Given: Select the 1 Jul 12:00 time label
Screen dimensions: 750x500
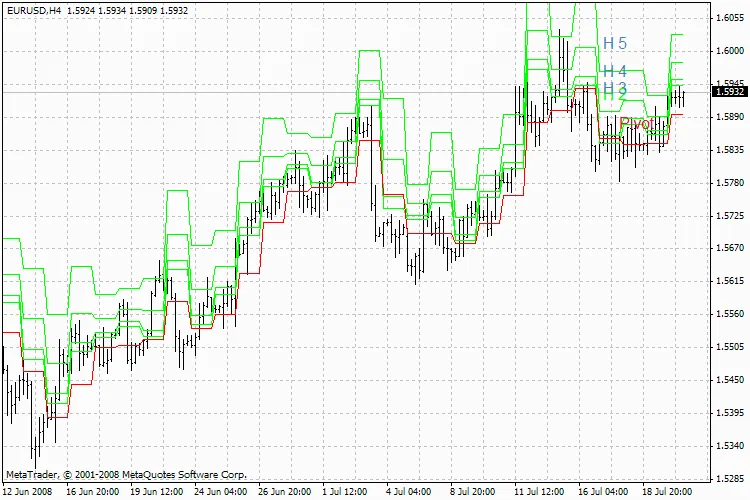Looking at the screenshot, I should pyautogui.click(x=351, y=492).
